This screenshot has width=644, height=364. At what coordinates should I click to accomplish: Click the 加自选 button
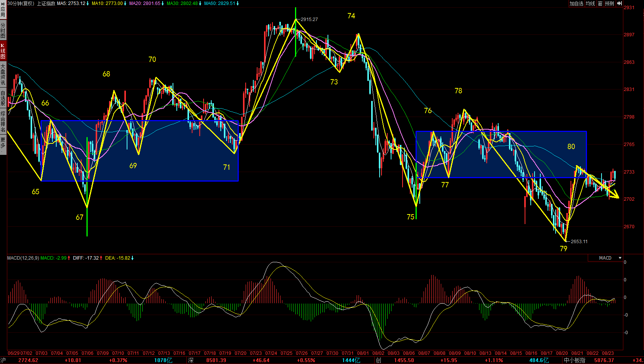click(x=576, y=3)
